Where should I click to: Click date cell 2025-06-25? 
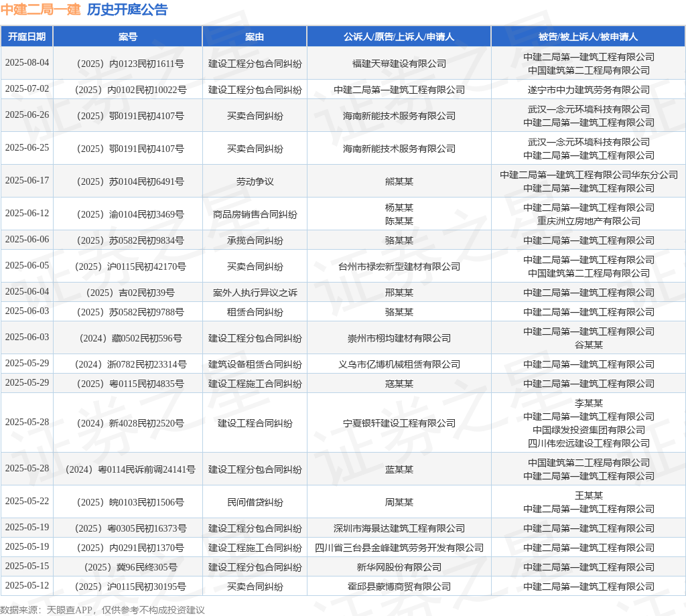click(x=27, y=147)
